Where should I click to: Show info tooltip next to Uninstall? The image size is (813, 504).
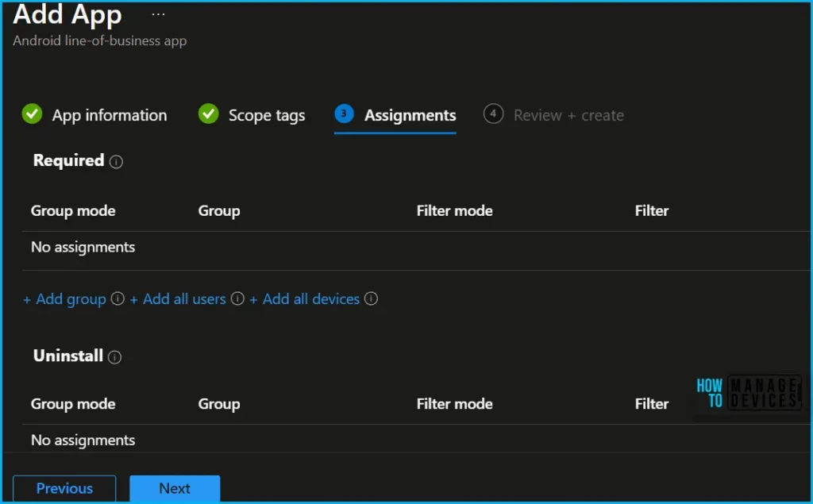(x=114, y=356)
